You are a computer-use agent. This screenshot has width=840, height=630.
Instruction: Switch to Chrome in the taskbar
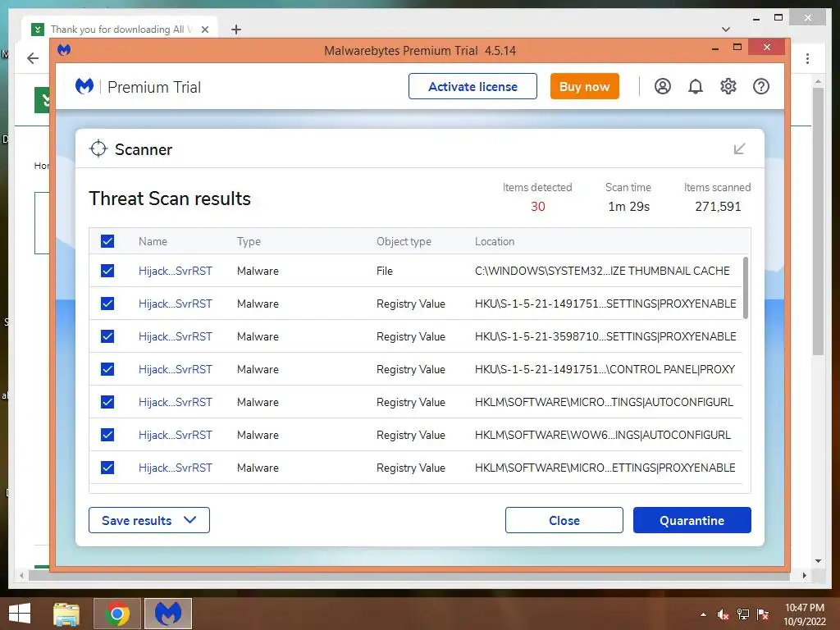(x=116, y=614)
